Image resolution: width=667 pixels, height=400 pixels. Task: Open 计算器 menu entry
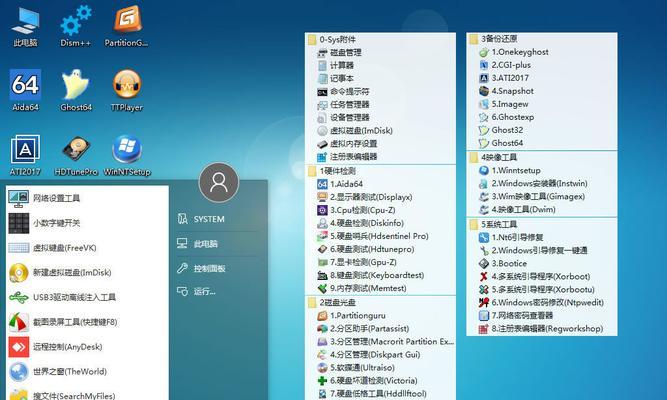coord(380,66)
